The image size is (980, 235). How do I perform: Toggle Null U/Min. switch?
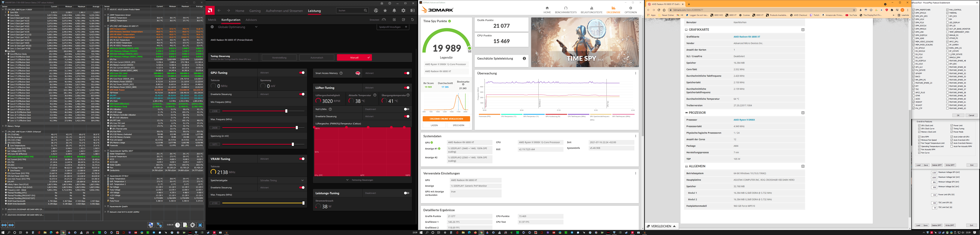click(407, 109)
